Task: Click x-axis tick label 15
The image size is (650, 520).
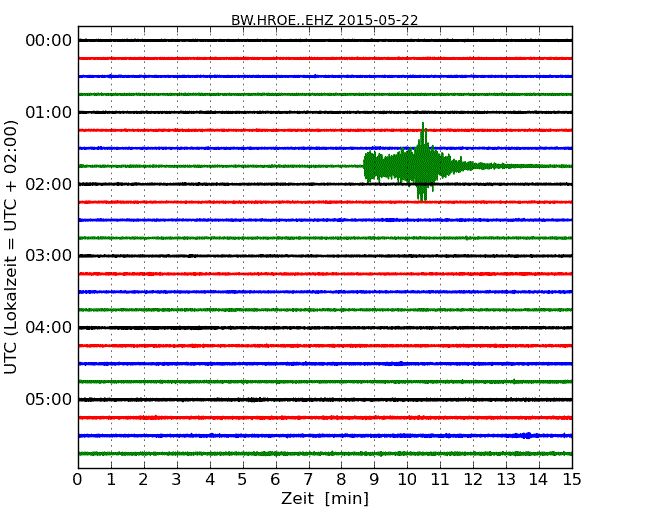Action: pos(572,480)
